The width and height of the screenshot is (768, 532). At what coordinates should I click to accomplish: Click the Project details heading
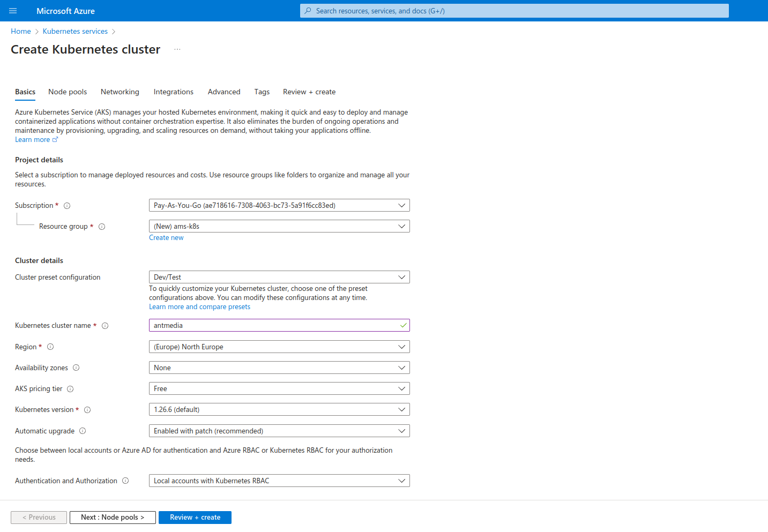click(x=39, y=160)
